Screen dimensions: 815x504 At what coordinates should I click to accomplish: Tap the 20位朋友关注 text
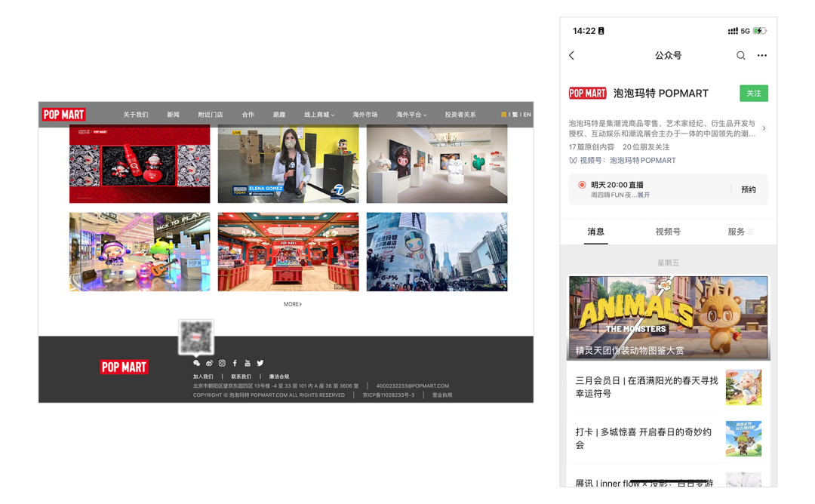(646, 147)
